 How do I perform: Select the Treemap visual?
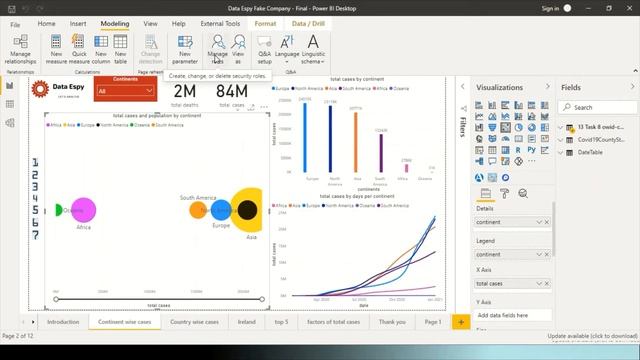544,127
